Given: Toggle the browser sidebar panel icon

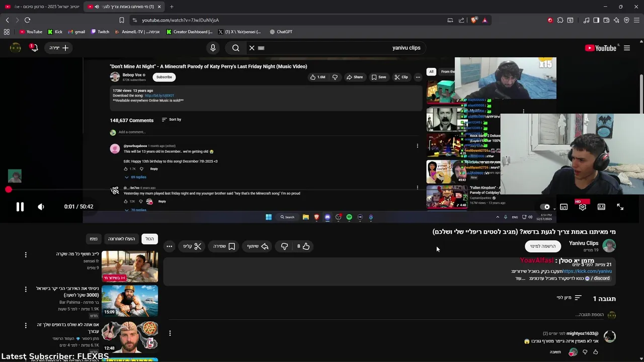Looking at the screenshot, I should click(x=596, y=20).
